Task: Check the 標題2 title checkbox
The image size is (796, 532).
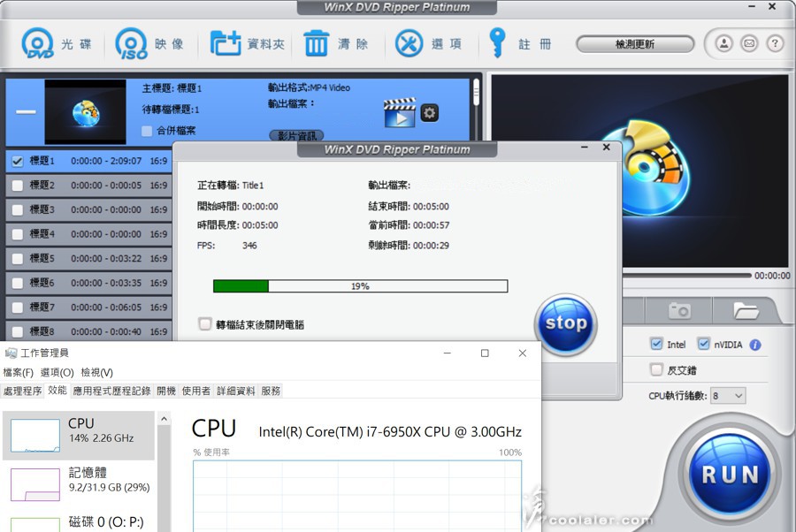Action: [18, 186]
